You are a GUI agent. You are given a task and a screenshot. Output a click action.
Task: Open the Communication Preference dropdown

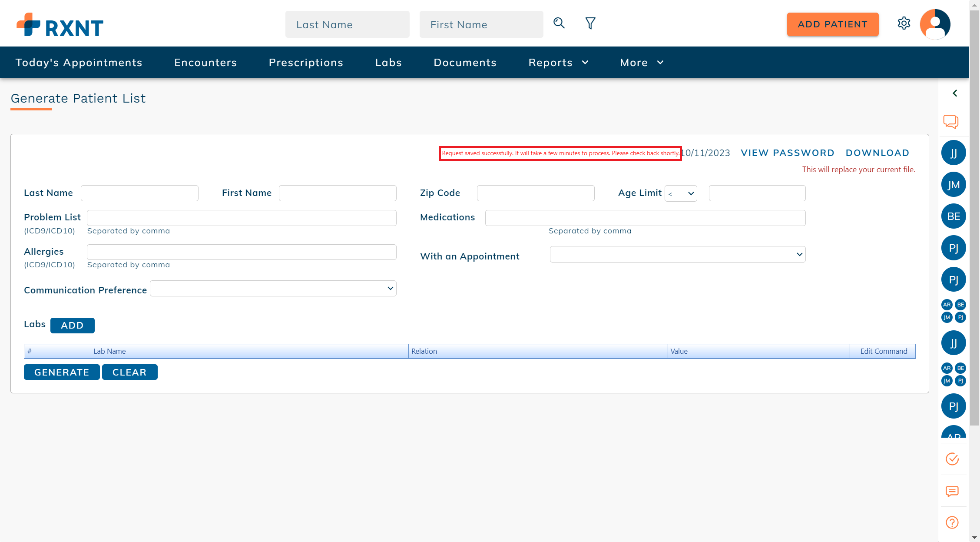pos(273,288)
